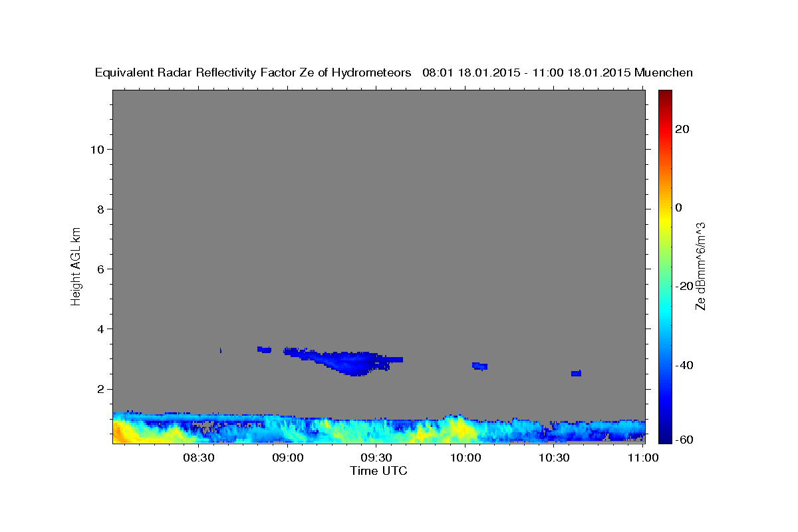Click the '09:00' time tick label
798x532 pixels.
pos(288,458)
